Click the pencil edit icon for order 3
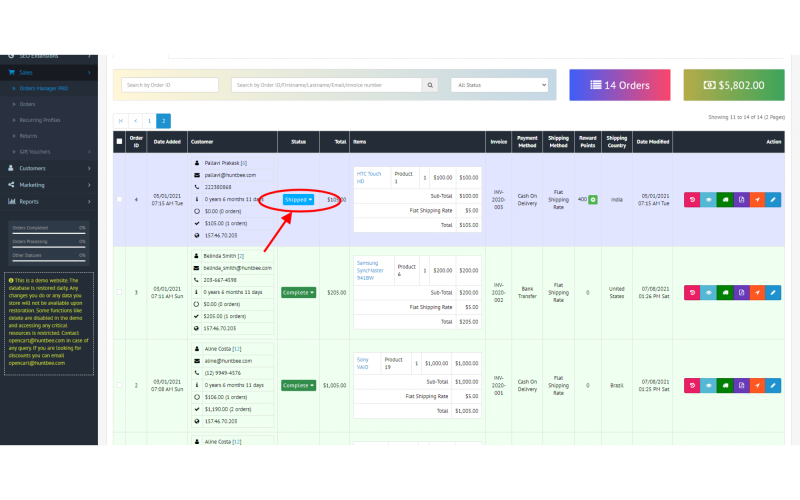The height and width of the screenshot is (500, 800). [773, 292]
